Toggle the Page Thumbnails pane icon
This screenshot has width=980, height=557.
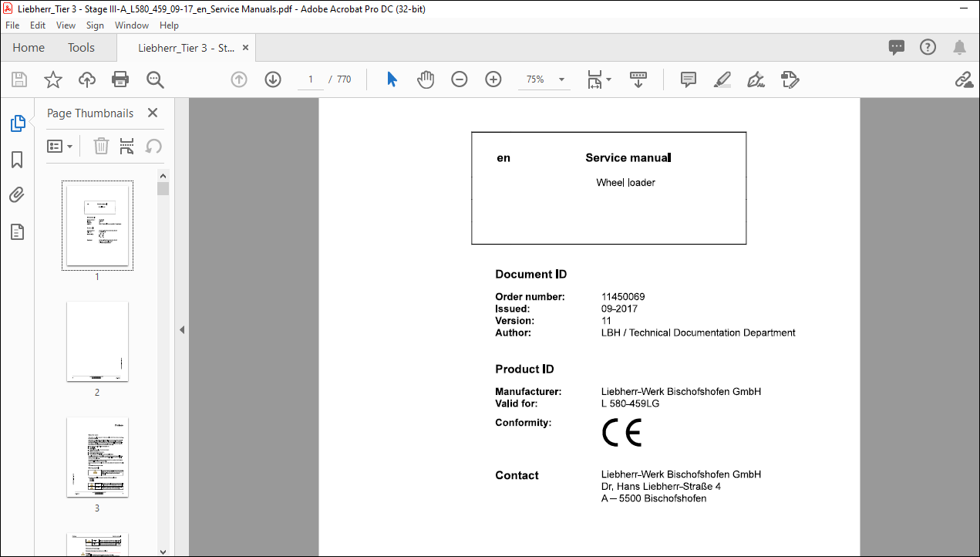17,123
